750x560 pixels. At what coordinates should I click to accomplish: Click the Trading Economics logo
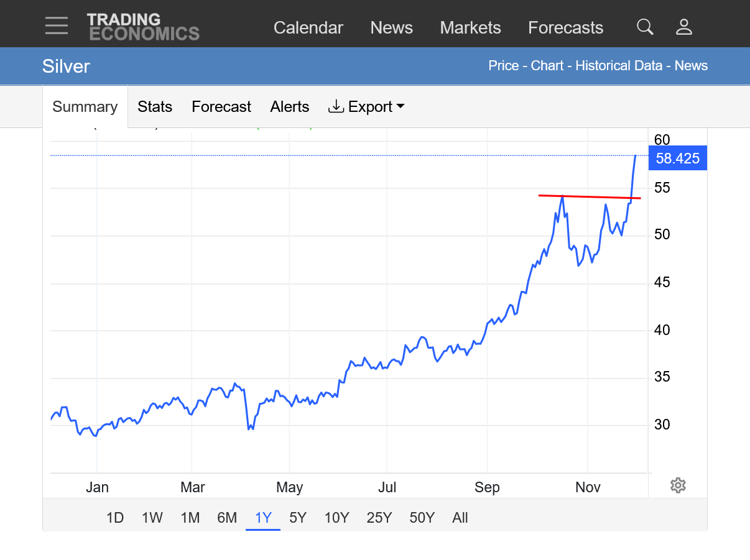click(x=143, y=27)
